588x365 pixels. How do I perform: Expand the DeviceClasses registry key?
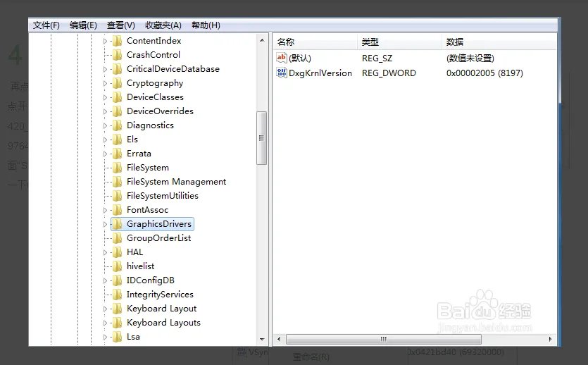click(x=106, y=97)
